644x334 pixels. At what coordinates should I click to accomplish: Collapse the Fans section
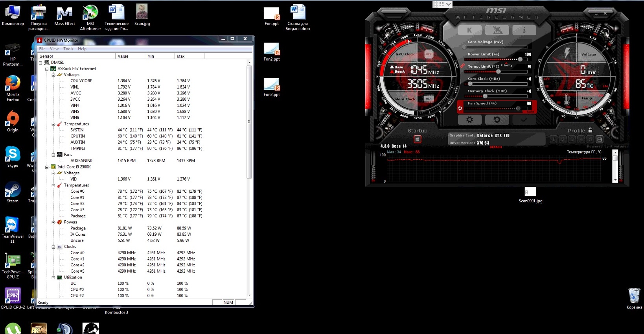[x=53, y=155]
